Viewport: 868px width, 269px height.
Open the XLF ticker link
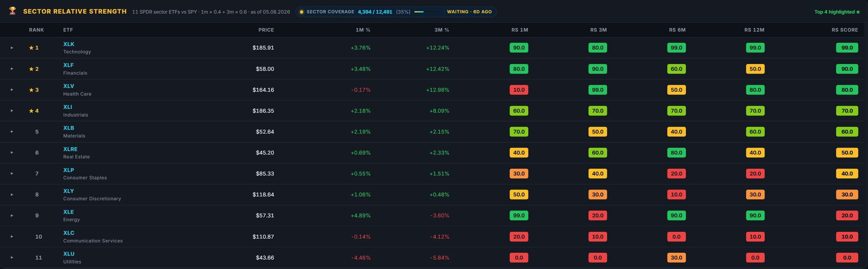[68, 65]
